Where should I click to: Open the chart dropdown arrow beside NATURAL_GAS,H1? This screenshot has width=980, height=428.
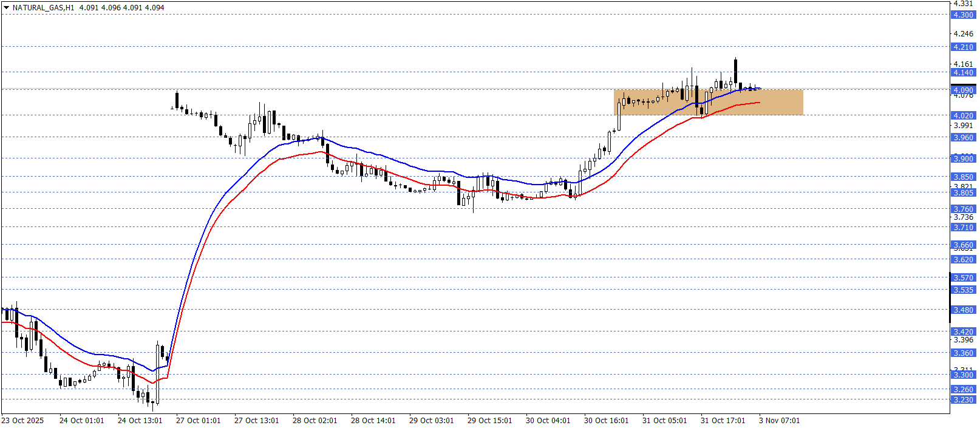[x=6, y=8]
